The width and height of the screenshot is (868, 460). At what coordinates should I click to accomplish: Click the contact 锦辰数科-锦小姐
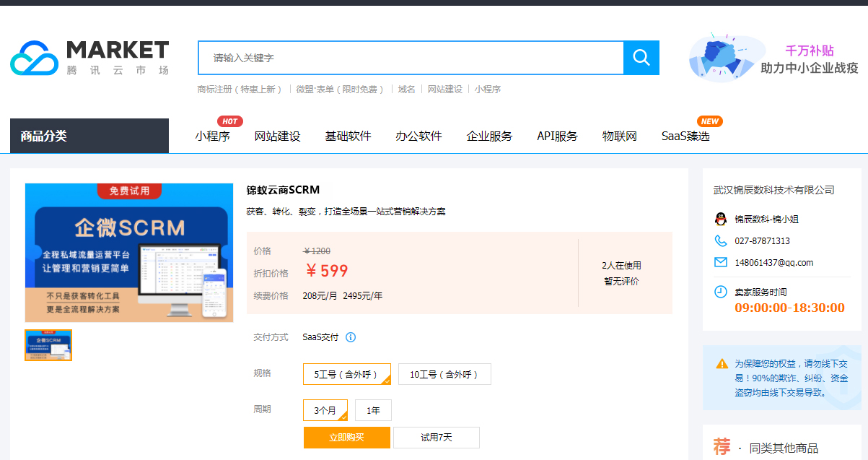(767, 219)
